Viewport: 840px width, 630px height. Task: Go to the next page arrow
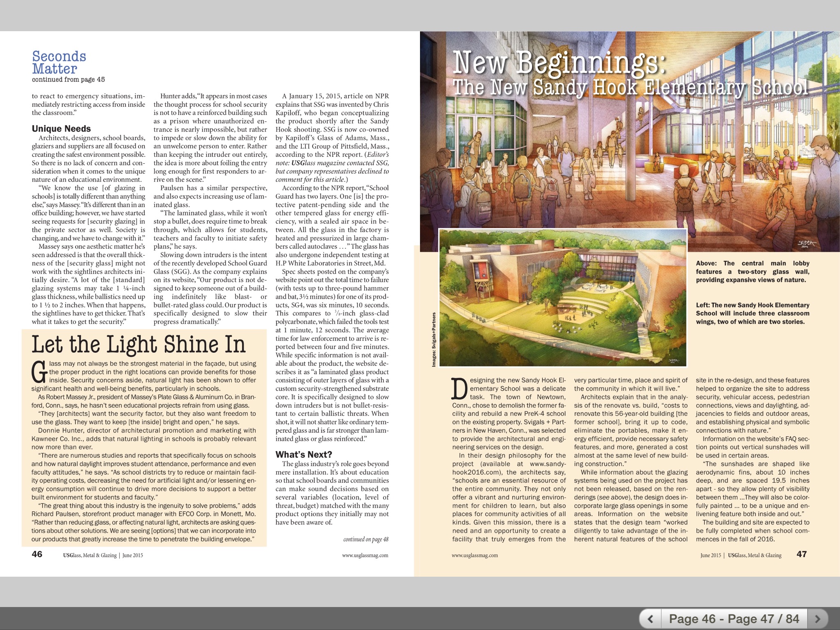(x=817, y=619)
